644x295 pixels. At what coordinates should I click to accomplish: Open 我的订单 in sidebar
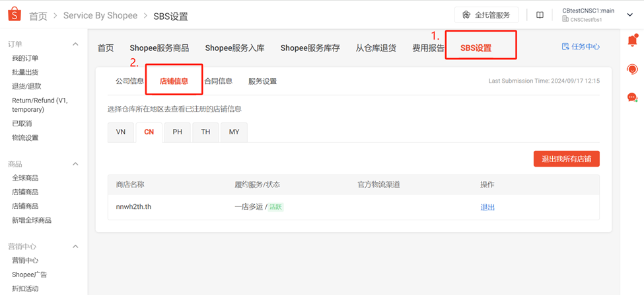(25, 58)
